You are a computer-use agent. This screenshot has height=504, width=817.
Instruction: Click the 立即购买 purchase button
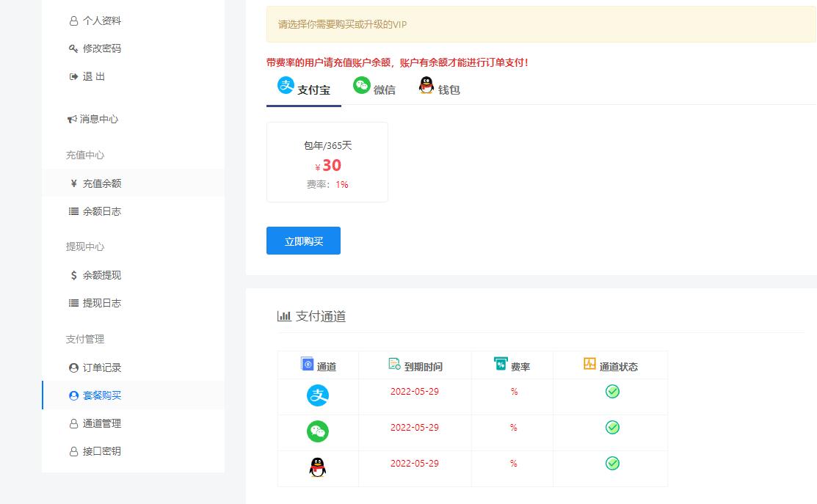click(x=303, y=241)
